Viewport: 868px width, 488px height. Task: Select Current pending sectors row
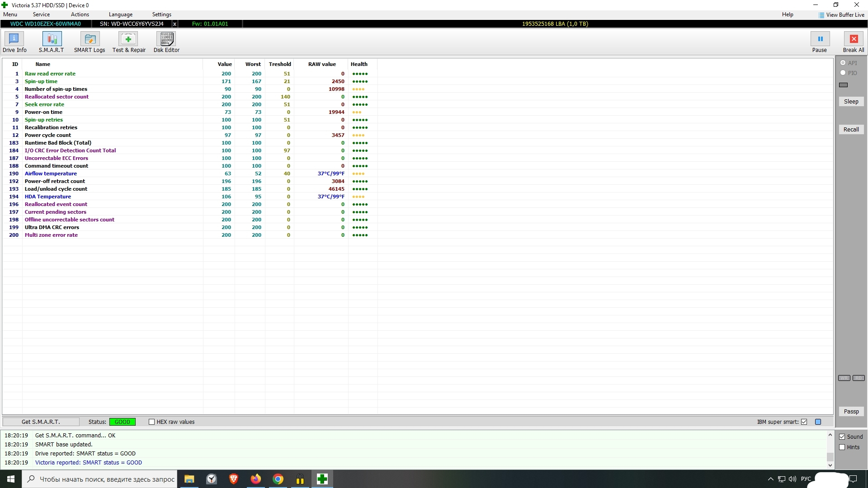(x=190, y=212)
